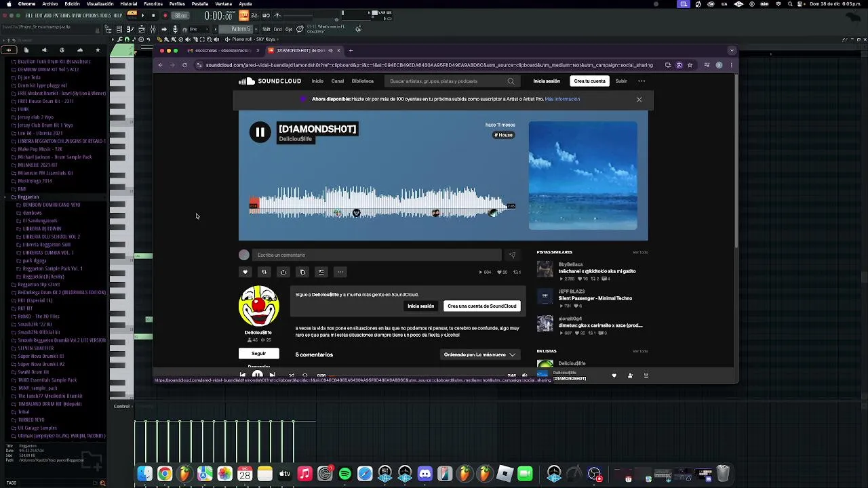Open SoundCloud header three-dot menu
The width and height of the screenshot is (868, 488).
tap(642, 81)
